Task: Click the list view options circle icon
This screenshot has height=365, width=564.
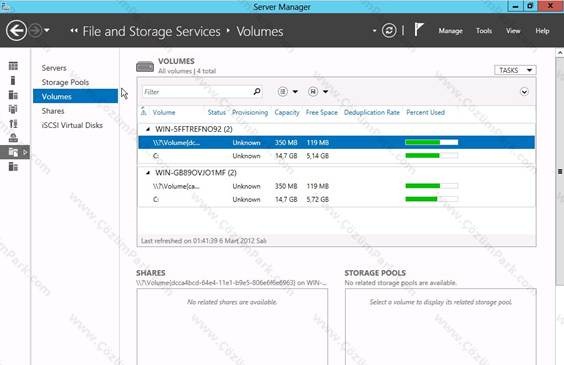Action: tap(283, 92)
